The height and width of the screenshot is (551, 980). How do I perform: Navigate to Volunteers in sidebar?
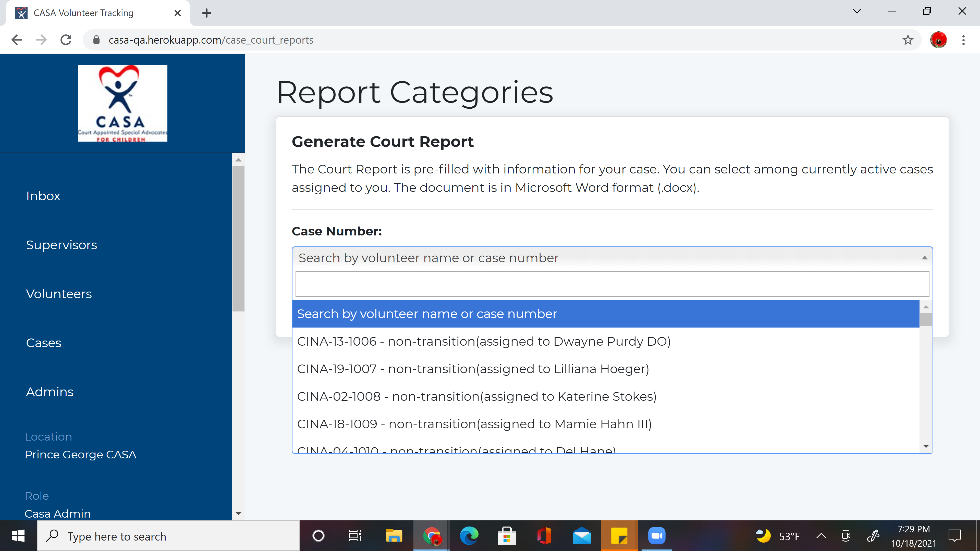point(59,294)
